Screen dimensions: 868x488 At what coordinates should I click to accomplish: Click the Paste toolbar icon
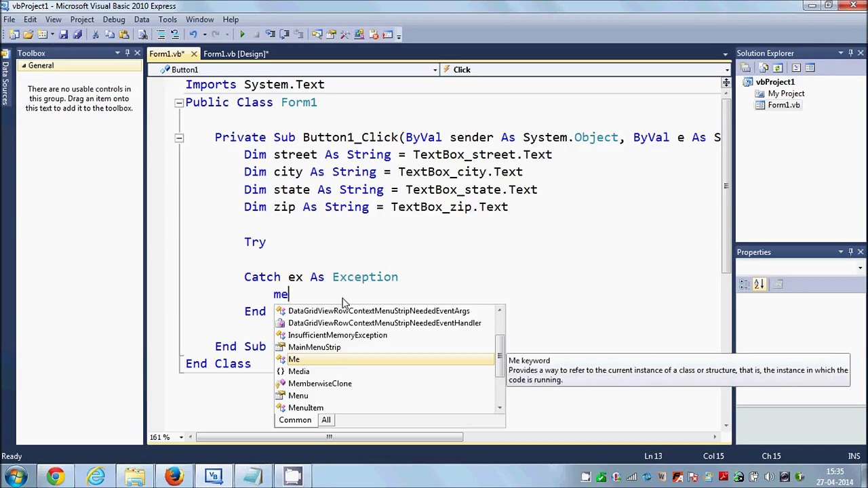pyautogui.click(x=124, y=34)
